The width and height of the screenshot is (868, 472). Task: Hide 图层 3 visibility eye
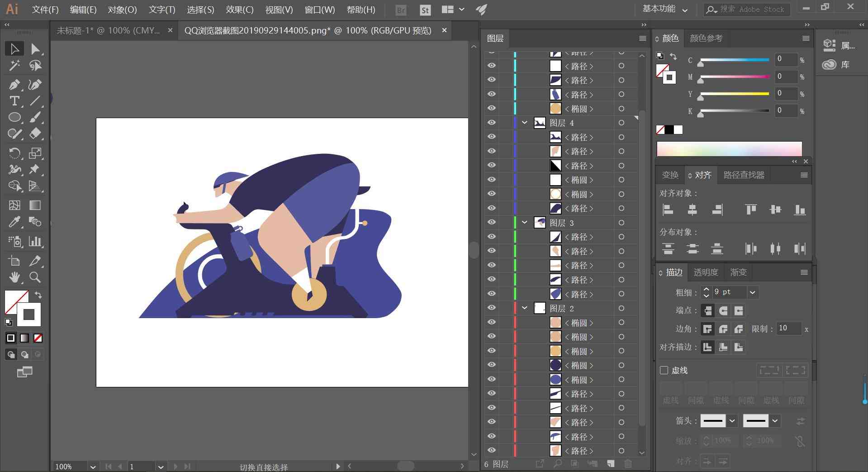tap(492, 223)
